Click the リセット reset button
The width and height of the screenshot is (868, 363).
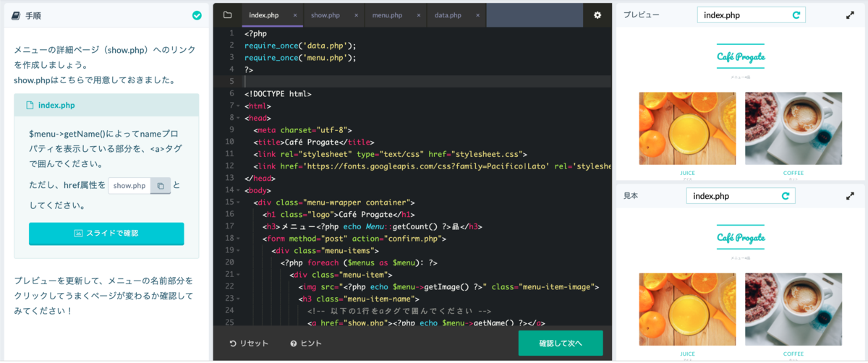pyautogui.click(x=249, y=343)
